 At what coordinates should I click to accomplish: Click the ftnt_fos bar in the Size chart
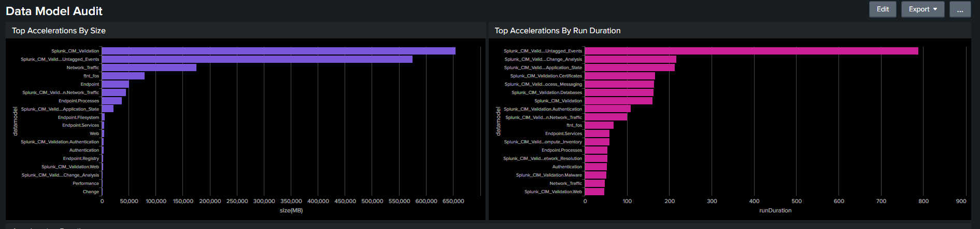(x=123, y=76)
